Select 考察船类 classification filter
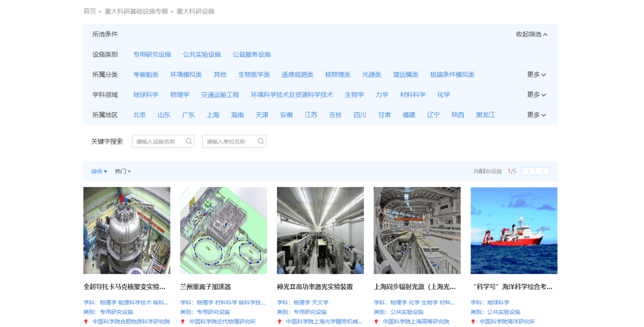This screenshot has width=644, height=327. [146, 75]
